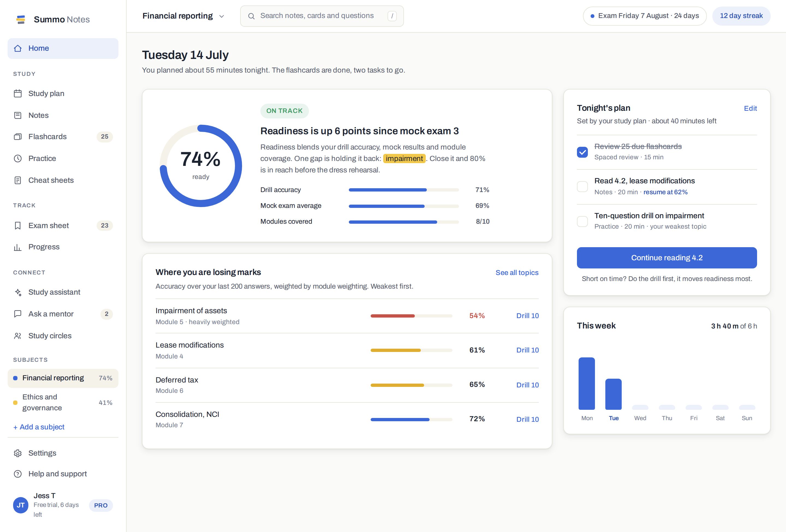Viewport: 786px width, 532px height.
Task: Start Drill 10 for Consolidation, NCI
Action: [527, 419]
